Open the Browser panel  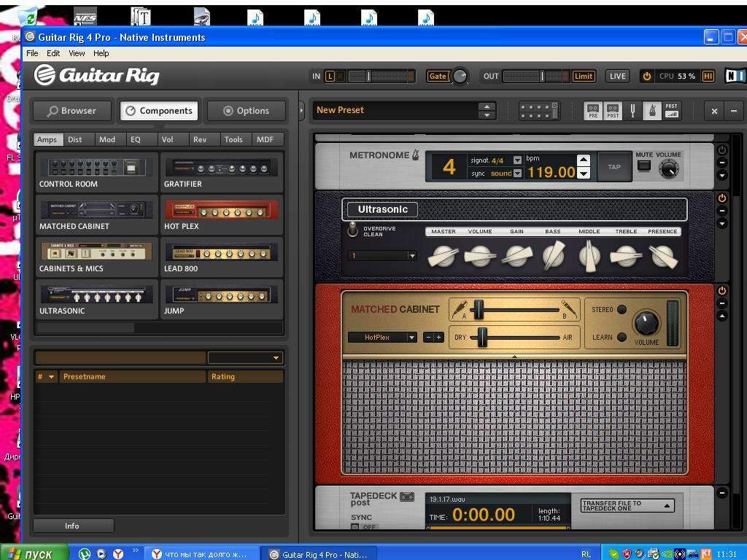click(x=72, y=111)
